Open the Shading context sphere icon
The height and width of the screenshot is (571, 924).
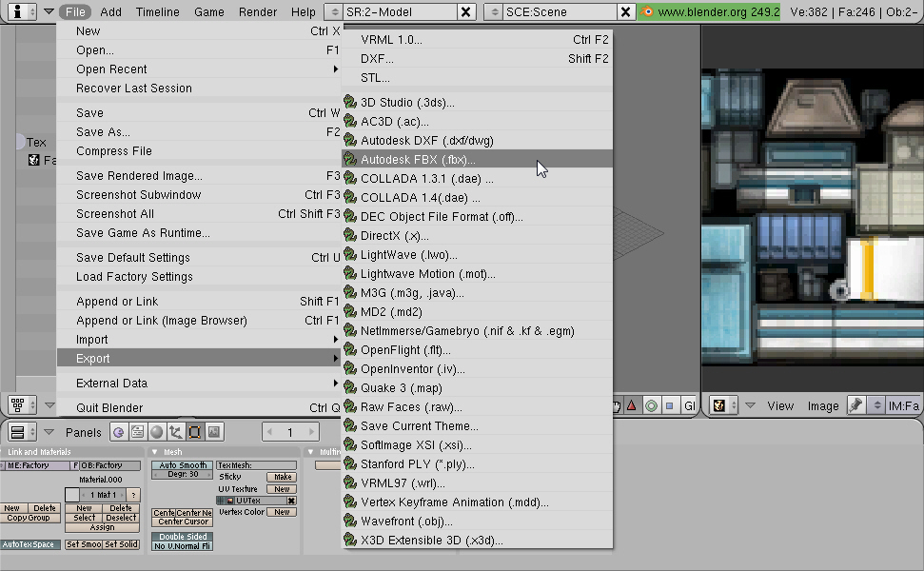(156, 432)
